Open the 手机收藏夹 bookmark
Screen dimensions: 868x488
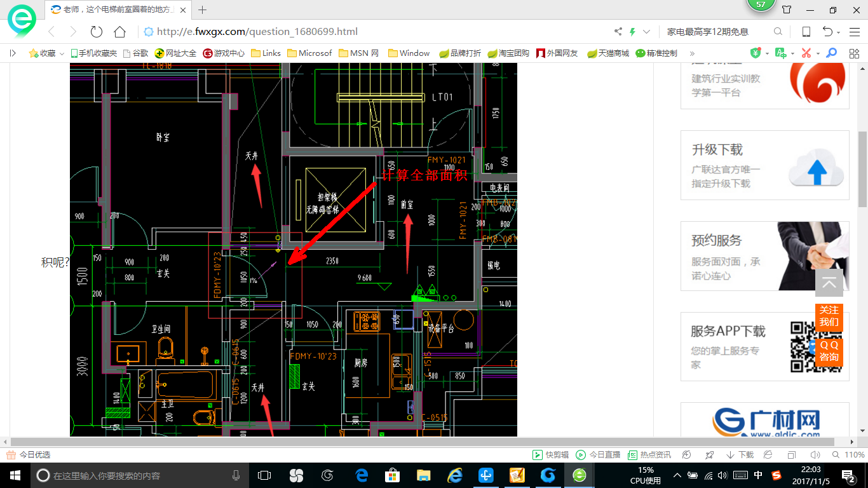pyautogui.click(x=94, y=53)
